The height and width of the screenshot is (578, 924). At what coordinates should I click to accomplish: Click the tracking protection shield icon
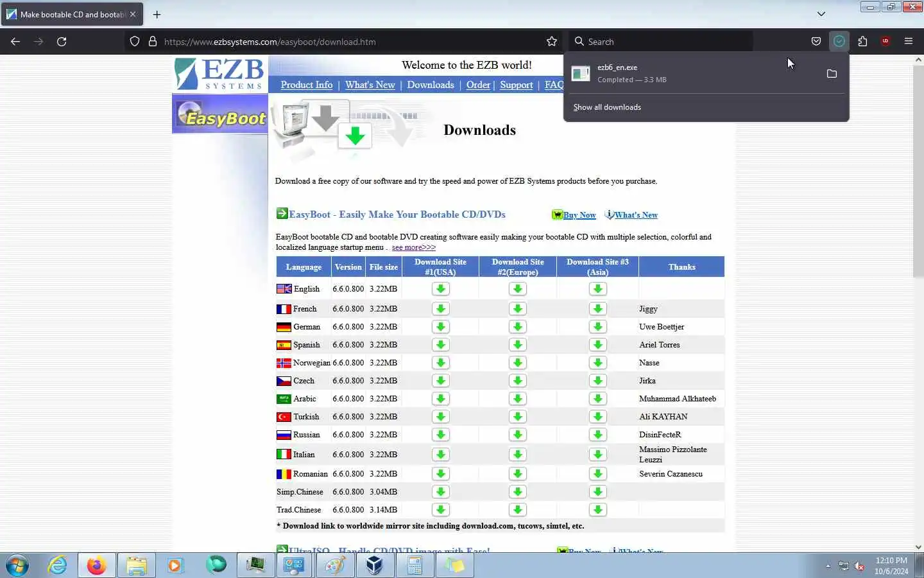(x=135, y=41)
